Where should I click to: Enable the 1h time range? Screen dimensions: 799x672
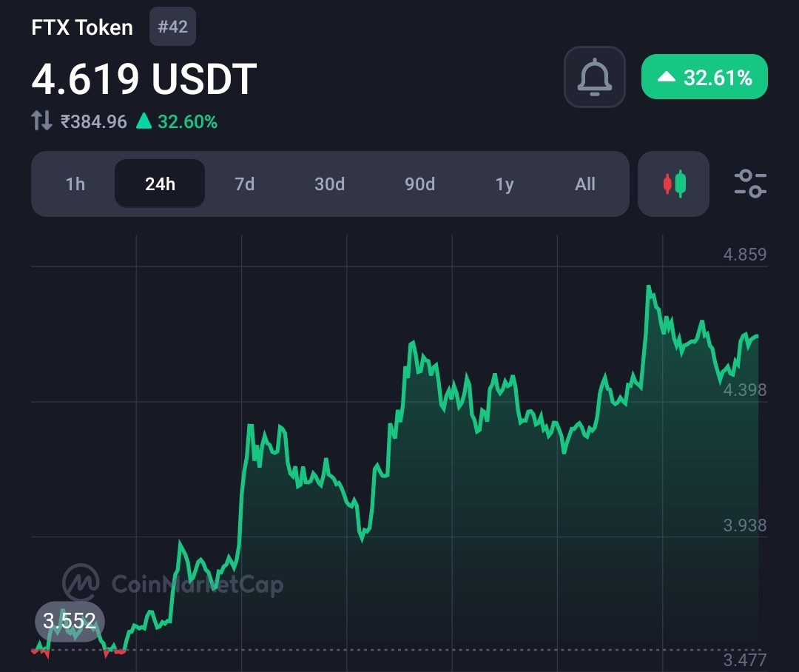click(75, 184)
